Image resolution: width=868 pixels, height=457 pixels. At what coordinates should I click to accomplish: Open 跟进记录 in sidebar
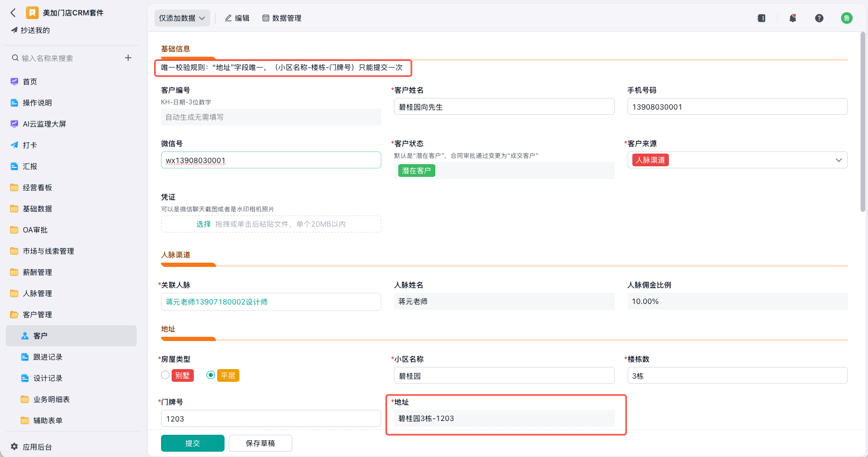click(x=71, y=357)
